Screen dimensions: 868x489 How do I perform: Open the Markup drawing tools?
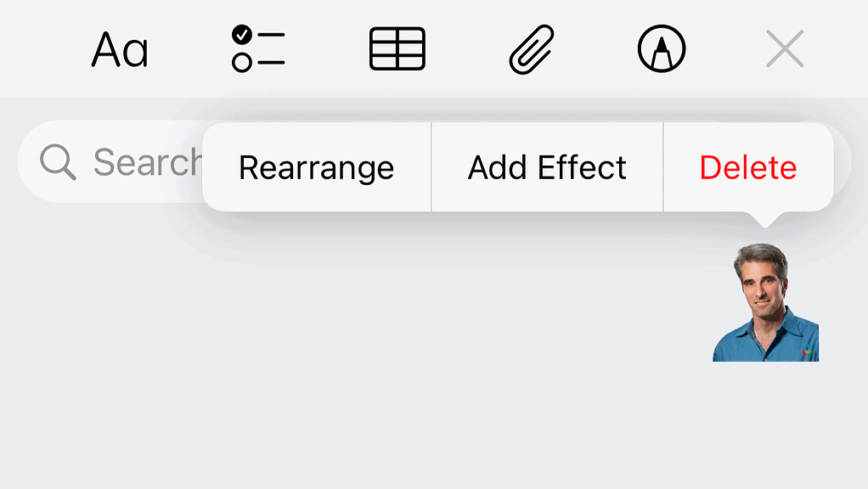click(660, 48)
